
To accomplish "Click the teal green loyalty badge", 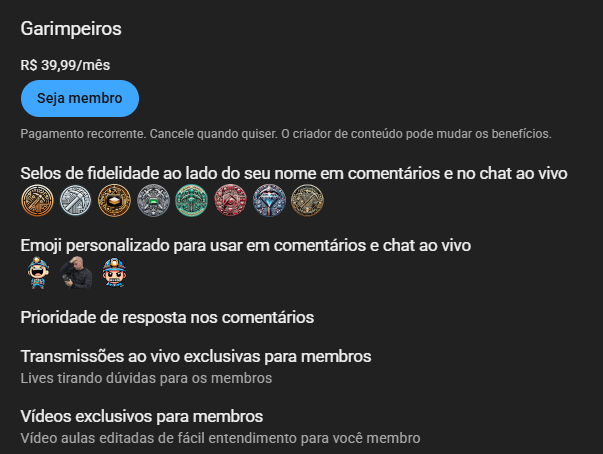I will [192, 200].
